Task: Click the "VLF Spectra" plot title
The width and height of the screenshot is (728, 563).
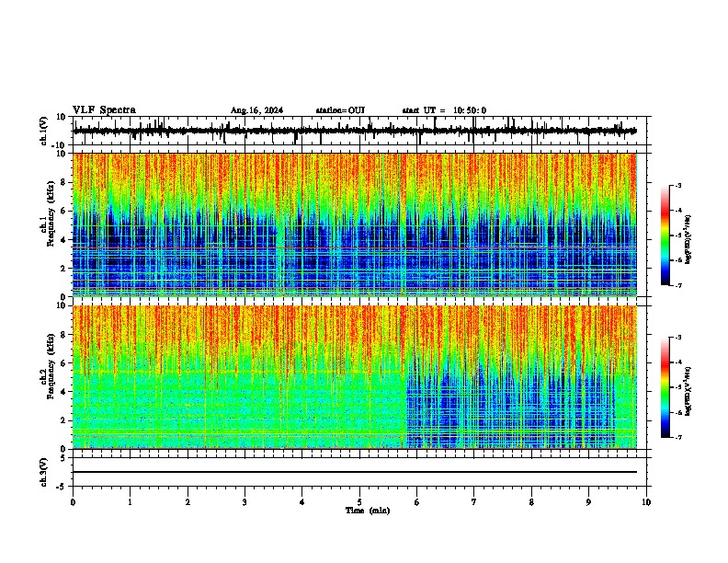Action: coord(104,110)
